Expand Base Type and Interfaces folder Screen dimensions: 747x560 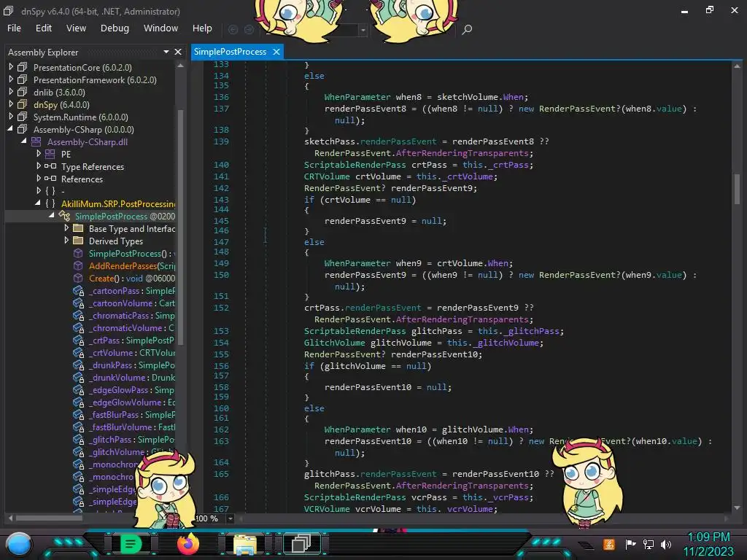coord(66,228)
